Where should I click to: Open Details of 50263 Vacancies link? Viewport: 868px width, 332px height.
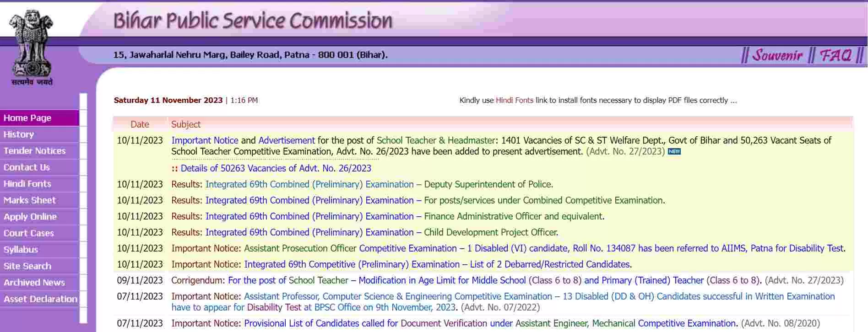coord(276,168)
